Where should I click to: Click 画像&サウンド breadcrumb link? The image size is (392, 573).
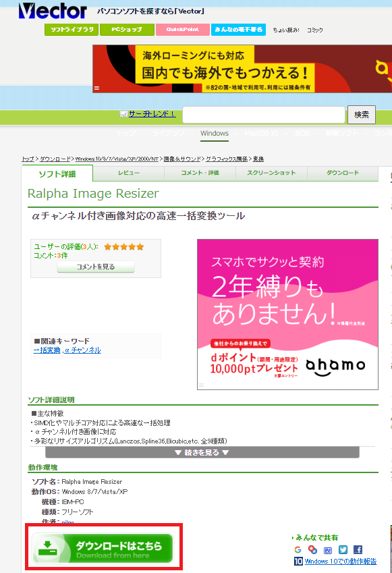pos(182,159)
